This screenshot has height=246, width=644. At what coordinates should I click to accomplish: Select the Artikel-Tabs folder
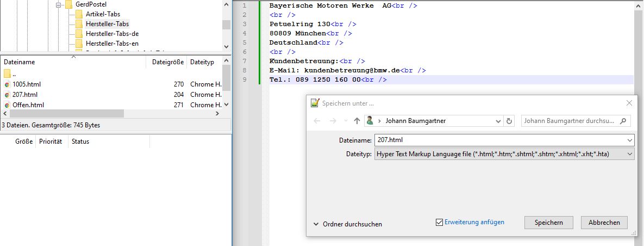pos(103,14)
